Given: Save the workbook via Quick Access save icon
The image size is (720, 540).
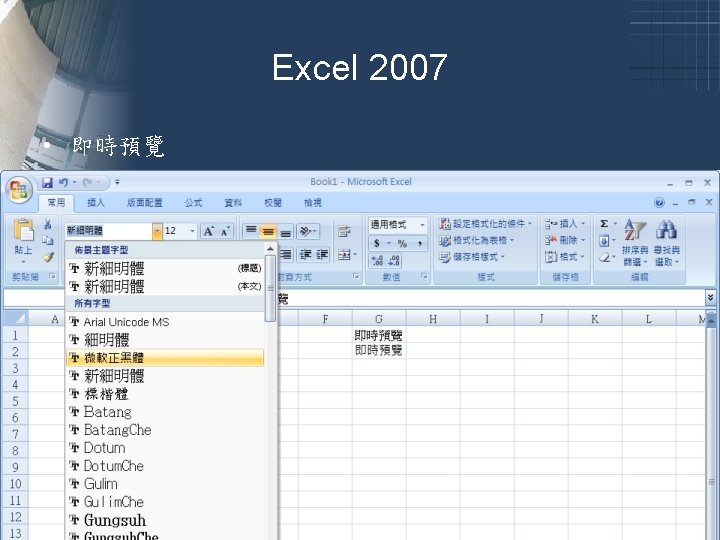Looking at the screenshot, I should tap(47, 183).
